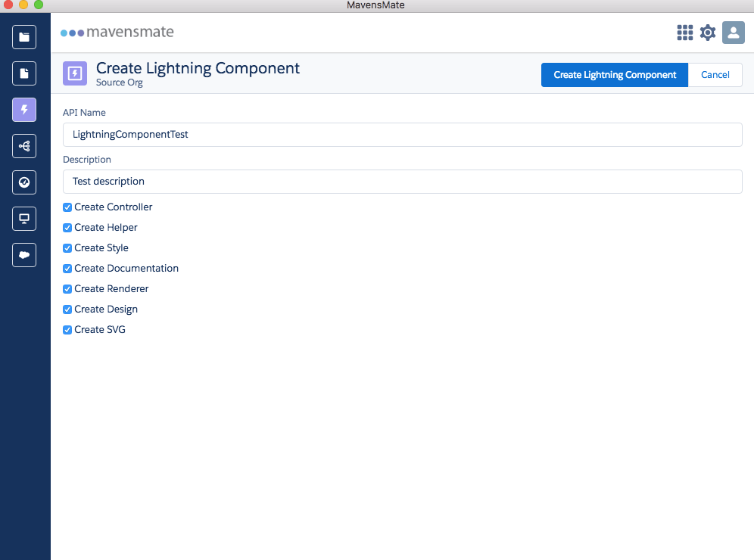Click the monitor screen sidebar icon
The height and width of the screenshot is (560, 754).
coord(24,219)
